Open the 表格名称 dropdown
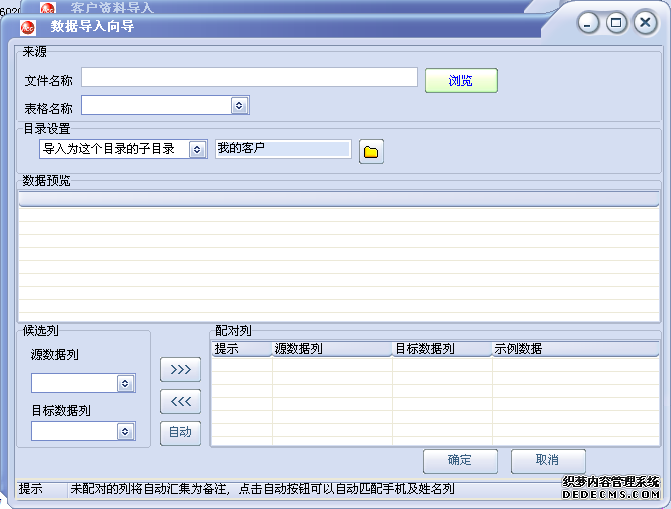This screenshot has height=509, width=671. tap(239, 105)
